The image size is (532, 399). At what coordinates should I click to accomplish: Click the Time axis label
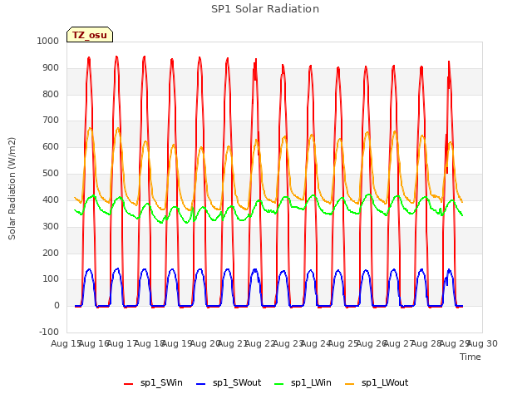470,357
